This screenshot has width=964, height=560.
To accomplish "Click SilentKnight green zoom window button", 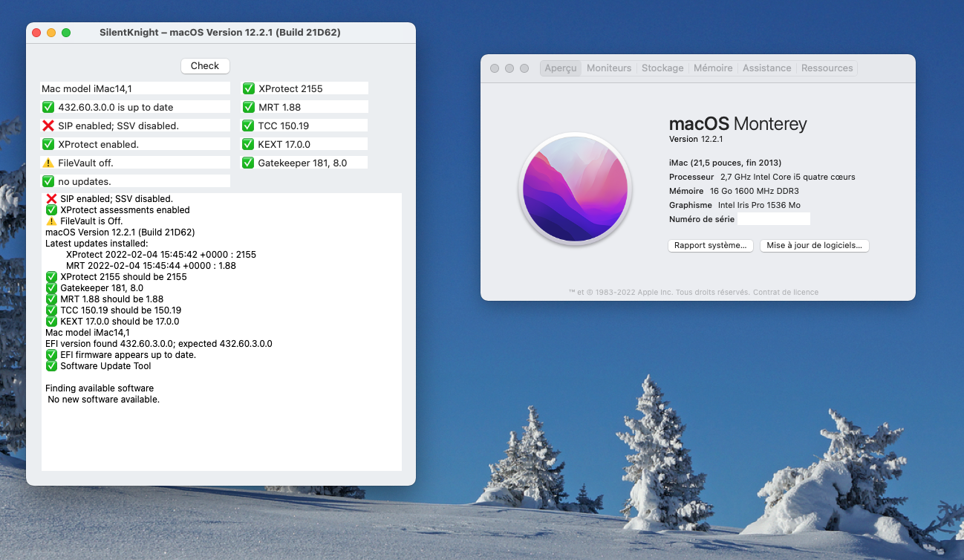I will click(66, 33).
